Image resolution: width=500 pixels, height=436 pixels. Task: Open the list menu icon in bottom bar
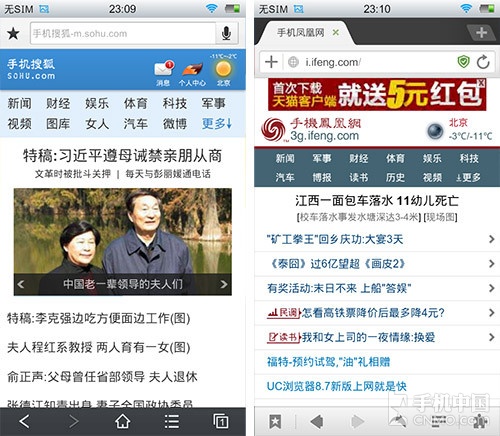[x=172, y=422]
